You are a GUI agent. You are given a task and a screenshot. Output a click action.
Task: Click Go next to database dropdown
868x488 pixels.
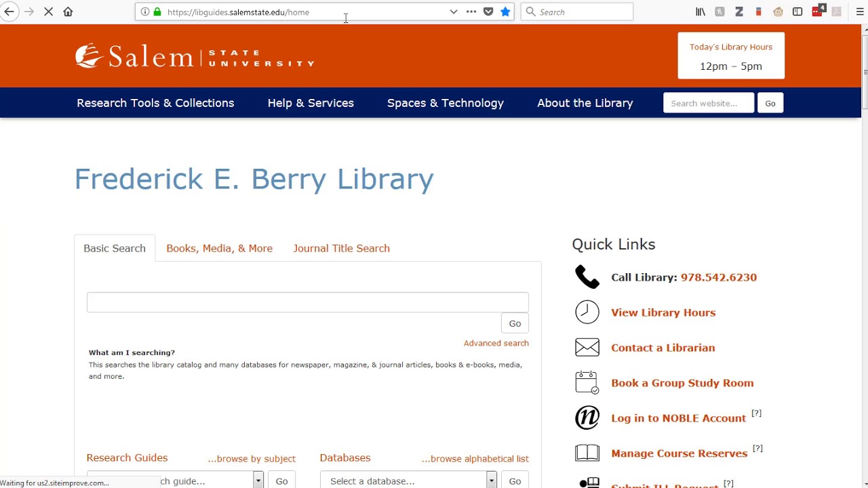click(x=515, y=481)
